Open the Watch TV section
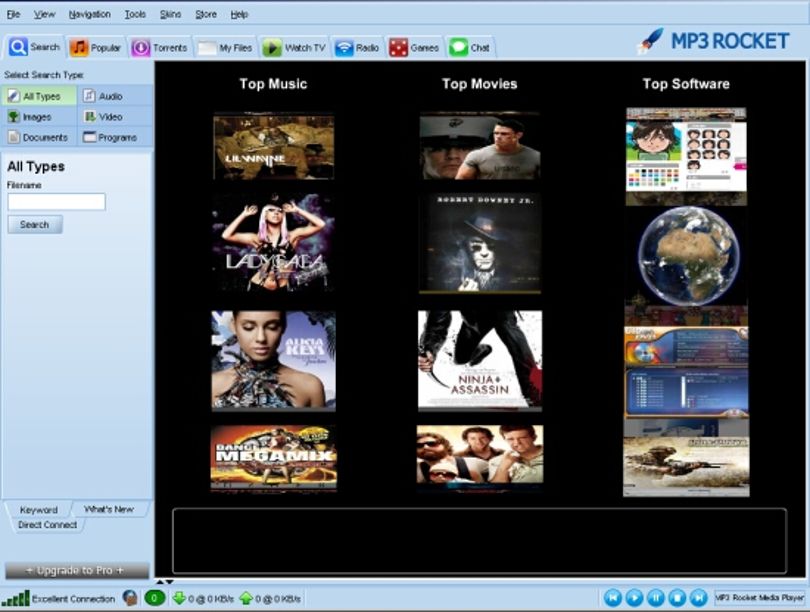 click(294, 48)
